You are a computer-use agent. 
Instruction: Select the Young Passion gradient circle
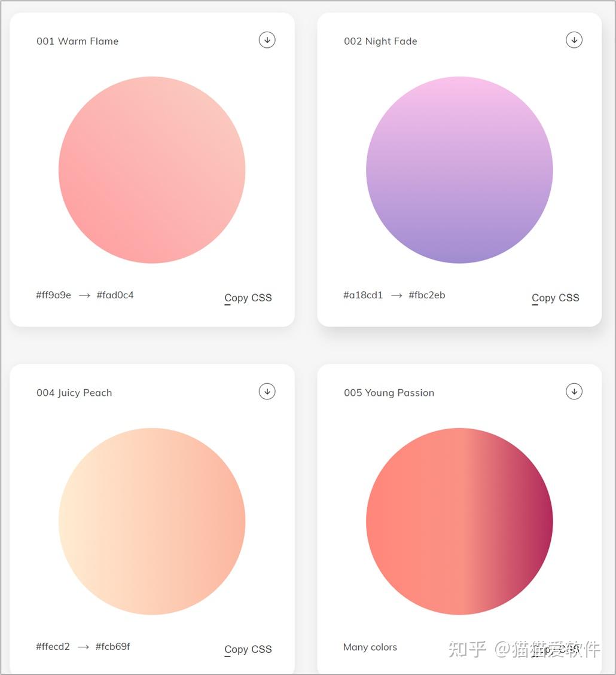tap(459, 521)
